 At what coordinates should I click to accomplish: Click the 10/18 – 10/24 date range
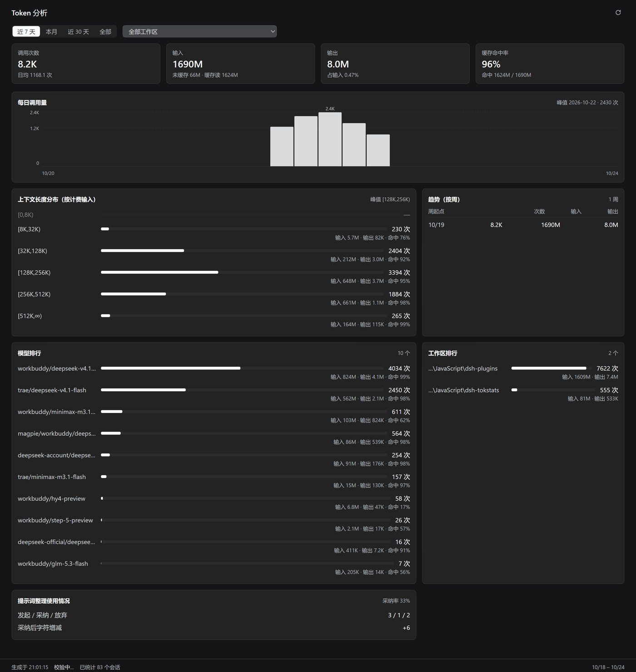click(608, 667)
